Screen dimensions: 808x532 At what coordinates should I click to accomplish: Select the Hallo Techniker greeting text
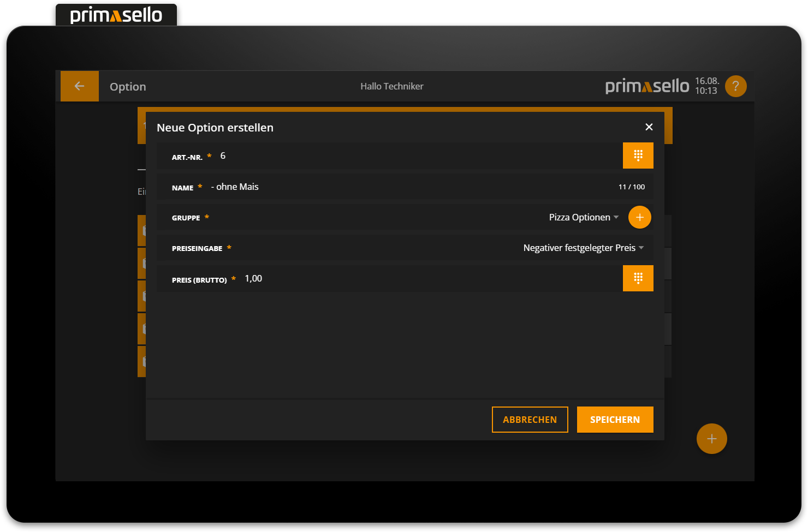(391, 86)
